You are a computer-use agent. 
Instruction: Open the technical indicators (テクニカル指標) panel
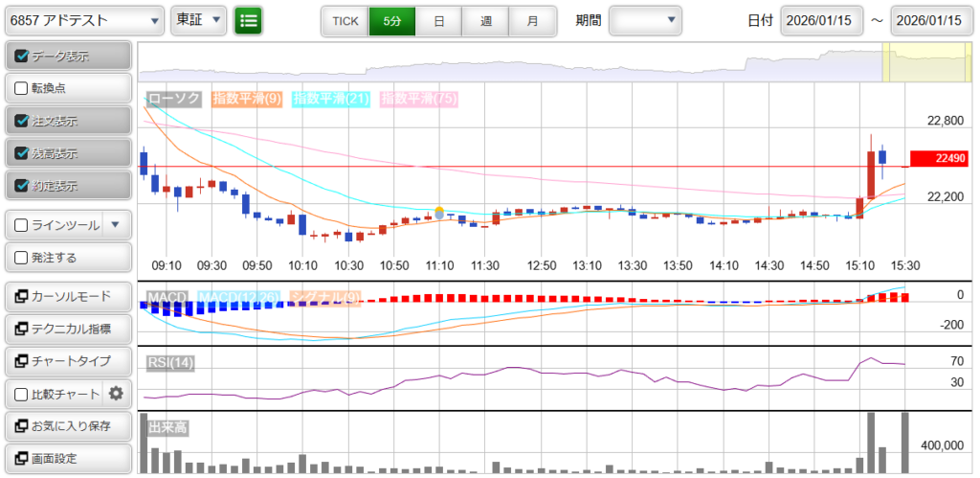[67, 330]
